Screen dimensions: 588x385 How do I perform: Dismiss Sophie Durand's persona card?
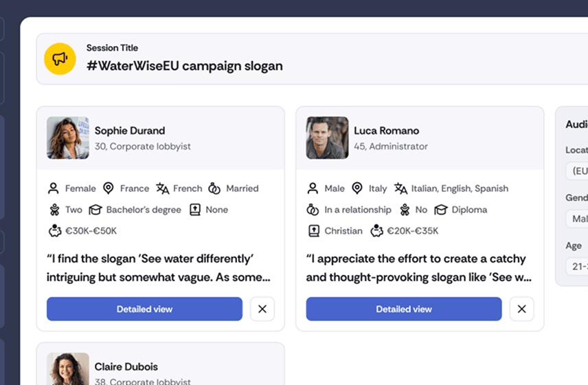tap(262, 309)
